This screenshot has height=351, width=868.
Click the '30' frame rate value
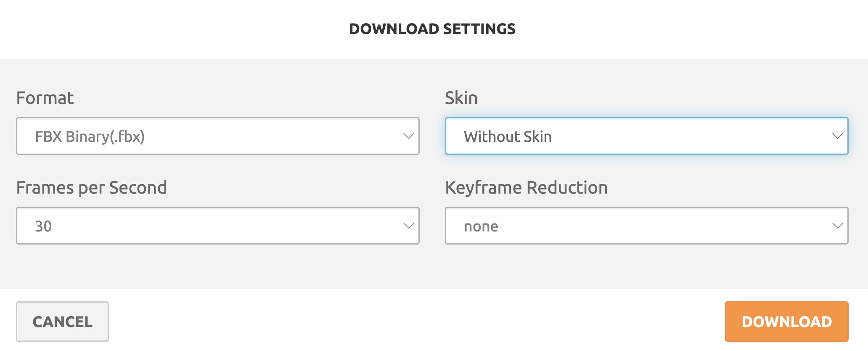(x=43, y=226)
